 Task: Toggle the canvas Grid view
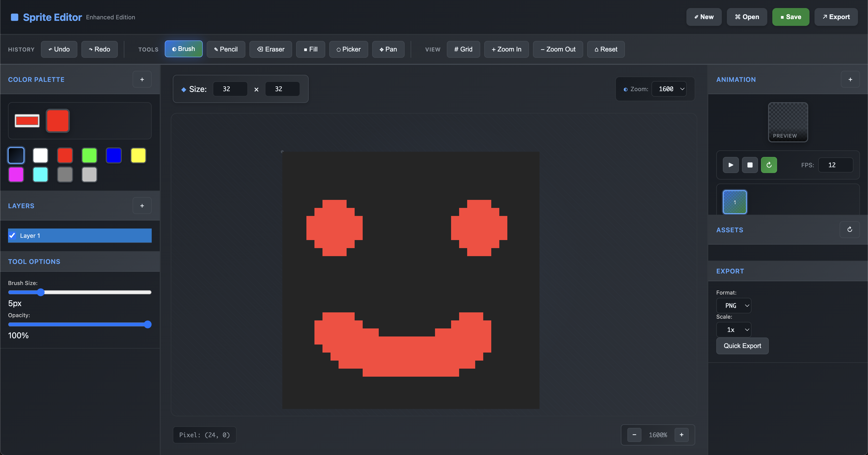coord(463,49)
